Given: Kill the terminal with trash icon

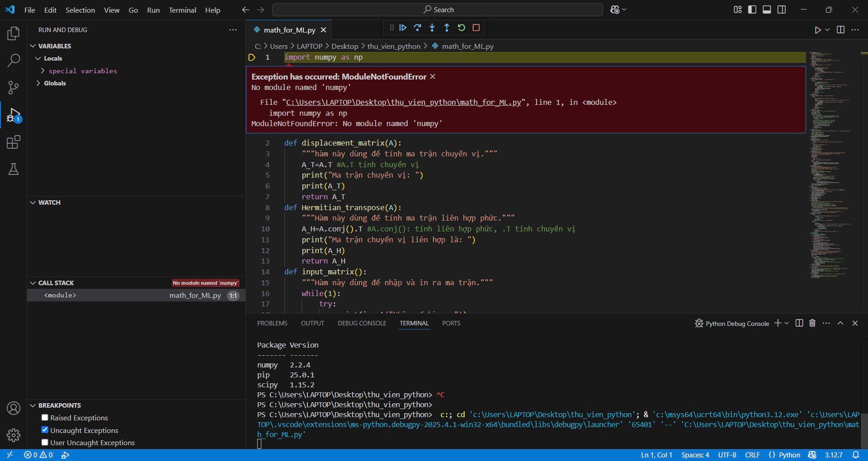Looking at the screenshot, I should pyautogui.click(x=812, y=323).
